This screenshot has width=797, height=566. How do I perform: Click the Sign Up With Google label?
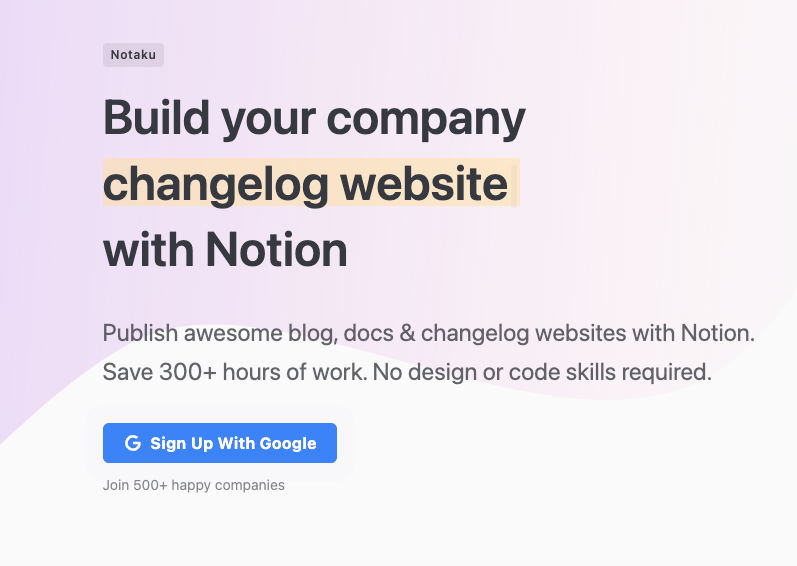click(233, 444)
